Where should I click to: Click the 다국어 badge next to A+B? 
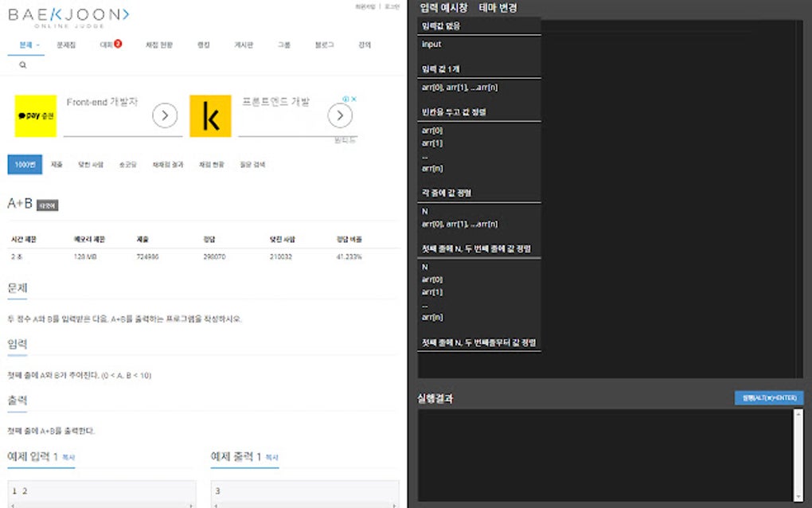49,204
